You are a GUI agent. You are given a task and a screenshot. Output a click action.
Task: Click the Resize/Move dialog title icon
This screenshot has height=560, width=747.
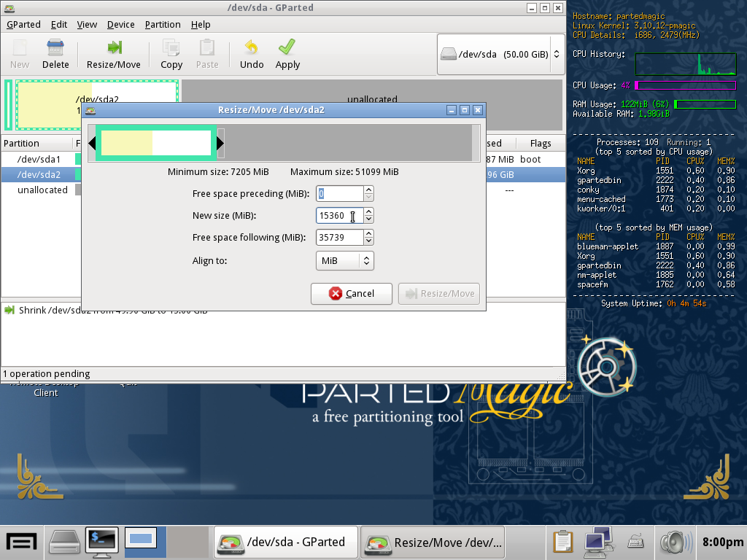click(x=90, y=111)
